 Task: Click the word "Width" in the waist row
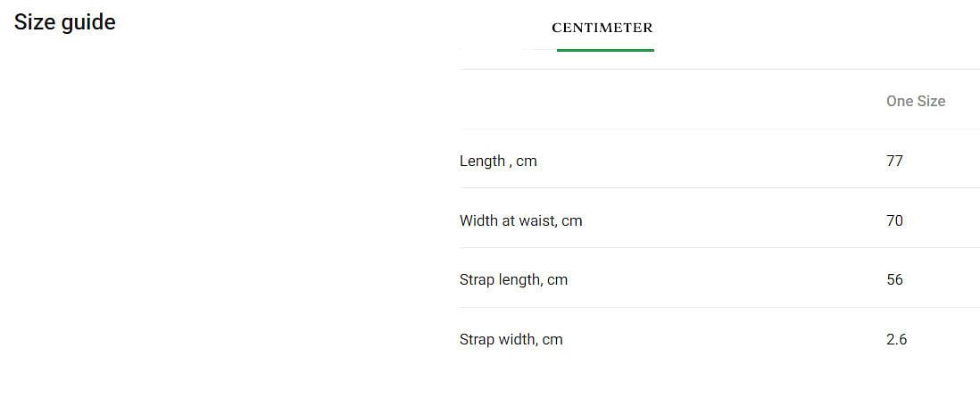[x=479, y=220]
